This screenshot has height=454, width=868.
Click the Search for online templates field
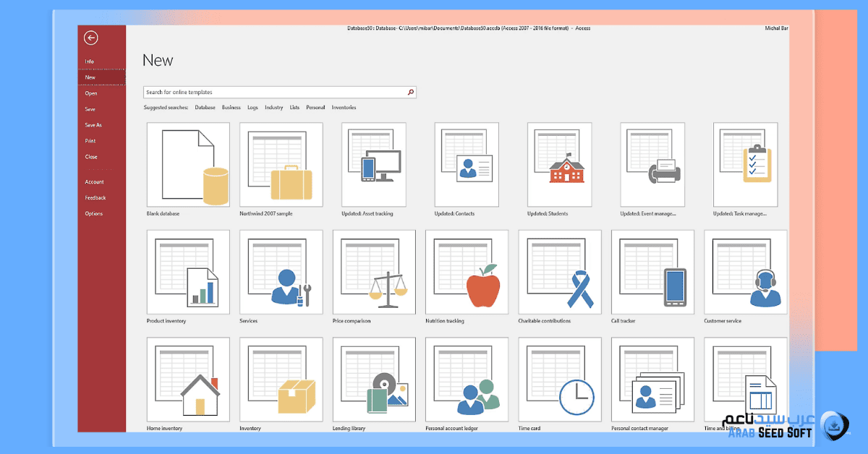pos(275,93)
